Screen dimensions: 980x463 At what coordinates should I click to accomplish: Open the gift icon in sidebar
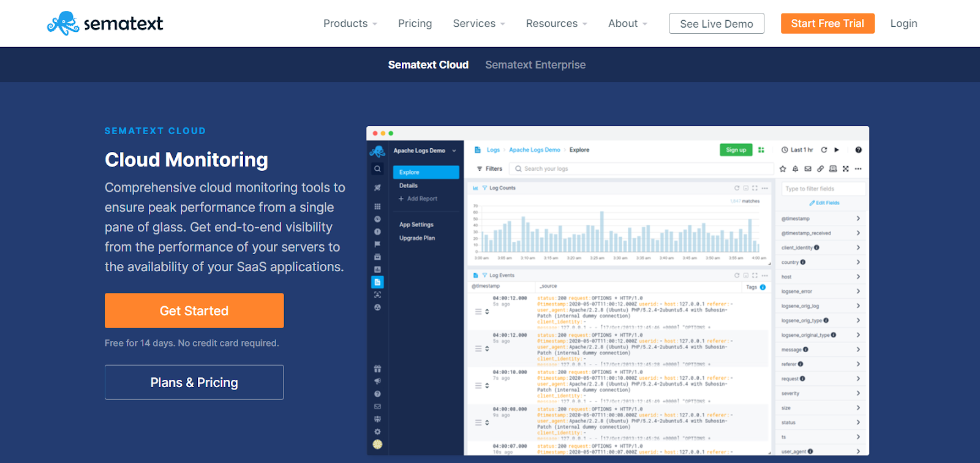point(377,369)
